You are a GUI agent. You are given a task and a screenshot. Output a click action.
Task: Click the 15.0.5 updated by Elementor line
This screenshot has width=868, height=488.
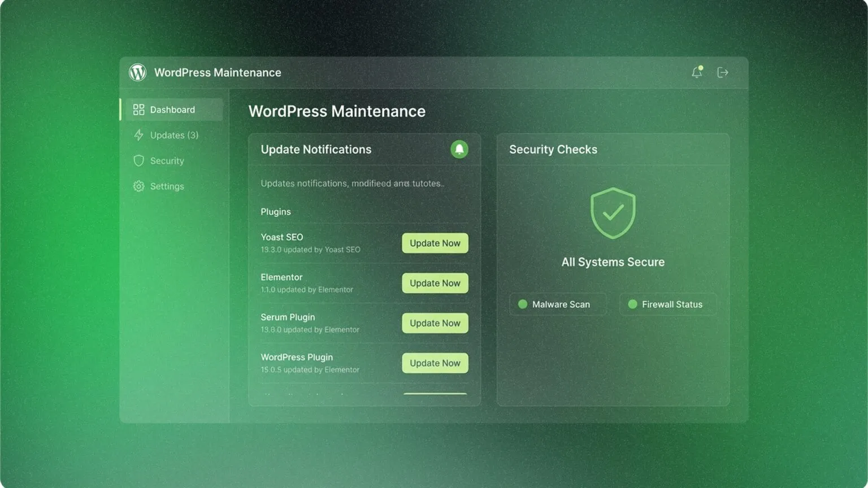[x=310, y=370]
